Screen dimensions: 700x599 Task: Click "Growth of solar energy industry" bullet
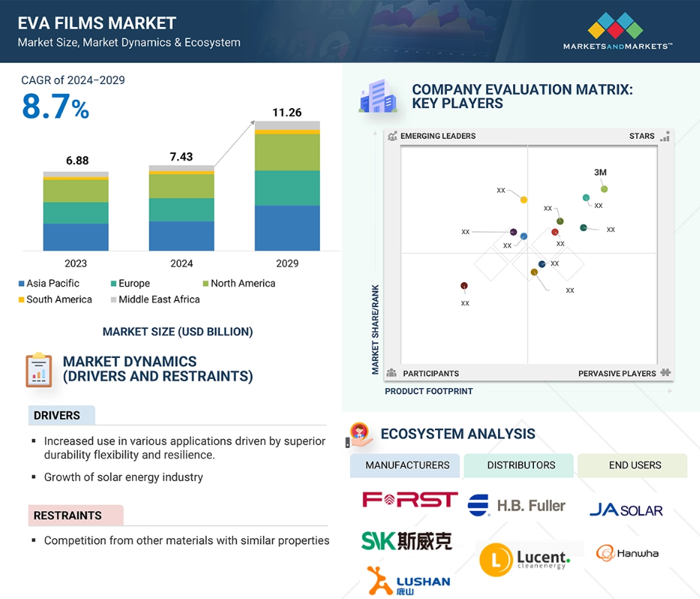pos(123,477)
